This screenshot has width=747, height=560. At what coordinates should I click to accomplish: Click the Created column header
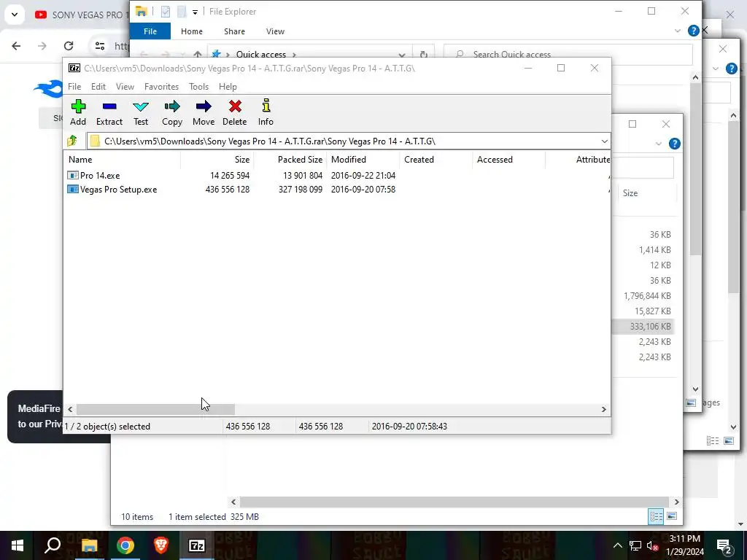[436, 160]
